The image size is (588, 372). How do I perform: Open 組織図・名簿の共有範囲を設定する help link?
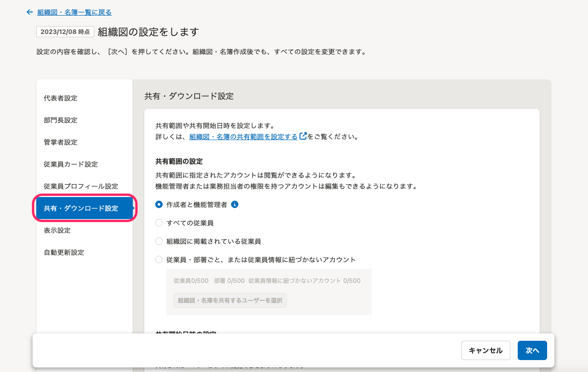(x=243, y=137)
